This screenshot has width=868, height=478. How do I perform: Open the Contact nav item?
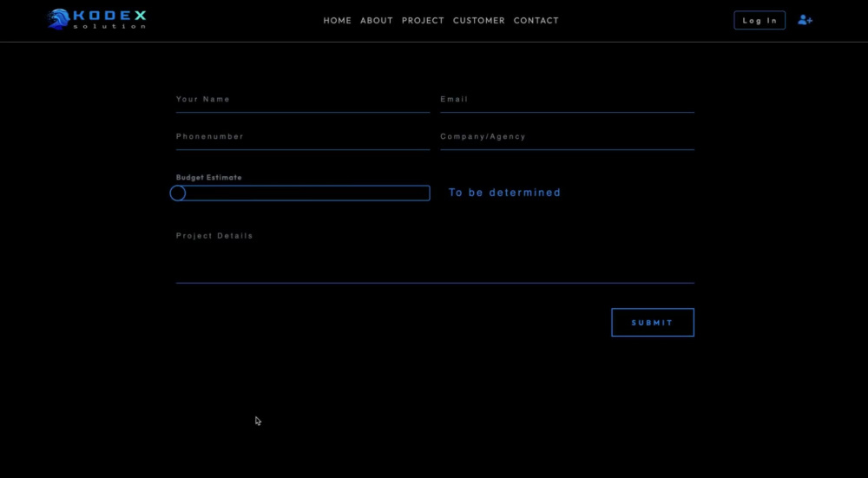click(x=536, y=21)
